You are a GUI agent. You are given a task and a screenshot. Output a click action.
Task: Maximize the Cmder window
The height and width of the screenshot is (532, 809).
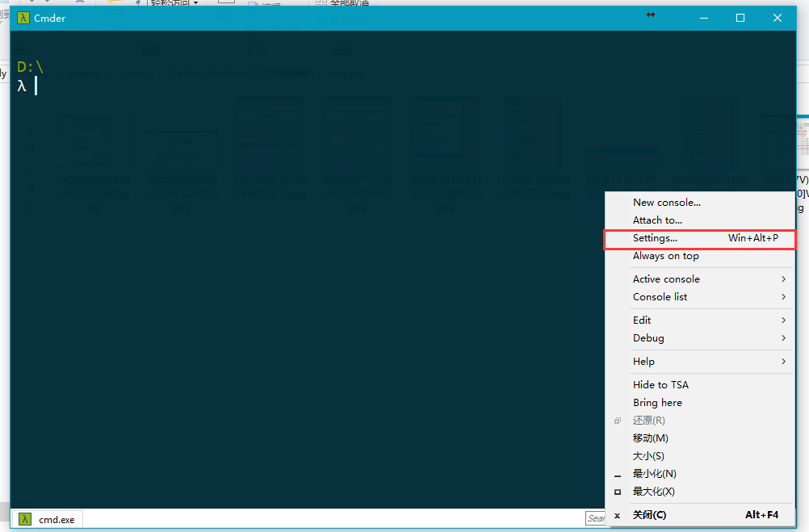coord(740,18)
